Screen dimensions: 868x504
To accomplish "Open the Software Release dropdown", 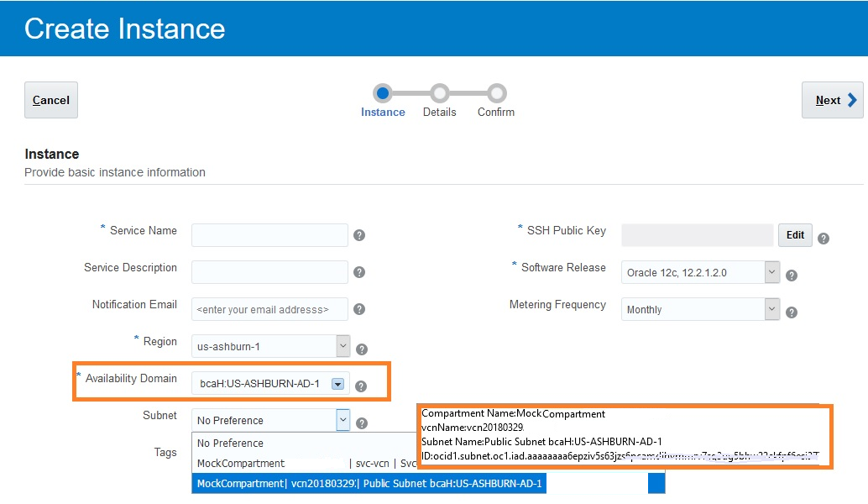I will click(x=772, y=272).
